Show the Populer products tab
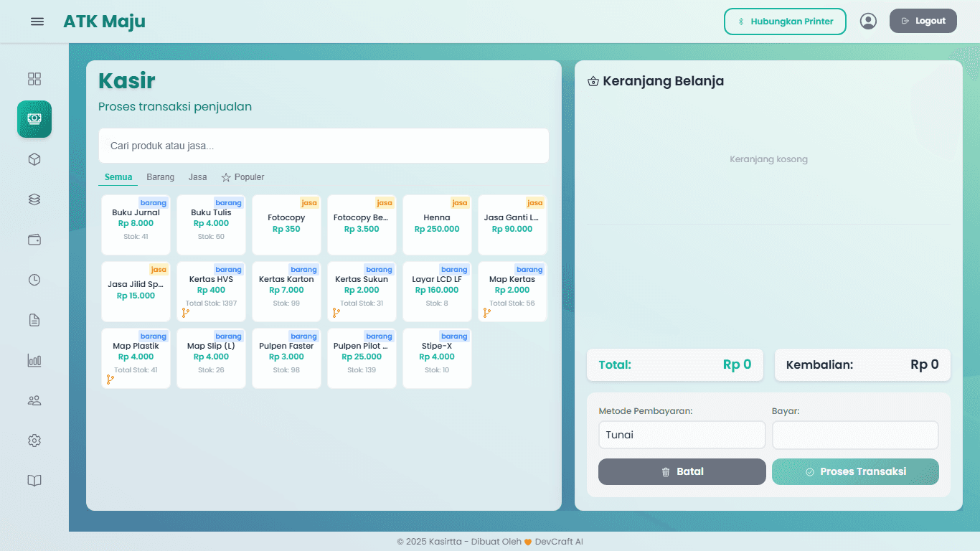 [x=242, y=177]
